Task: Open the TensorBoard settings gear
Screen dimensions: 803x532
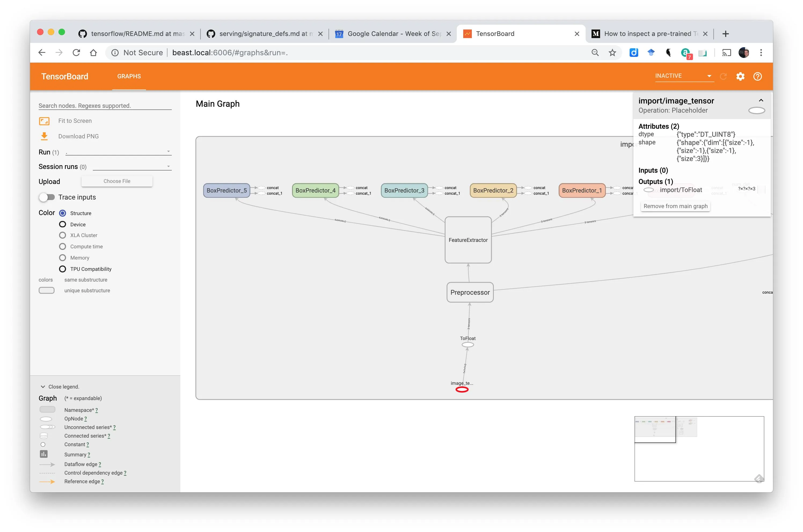Action: pos(740,76)
